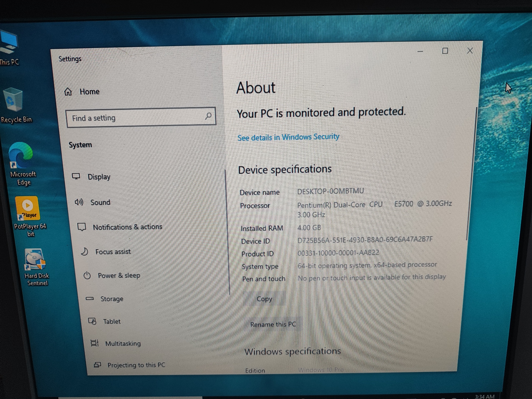The height and width of the screenshot is (399, 532).
Task: Minimize the Settings window
Action: pyautogui.click(x=420, y=51)
